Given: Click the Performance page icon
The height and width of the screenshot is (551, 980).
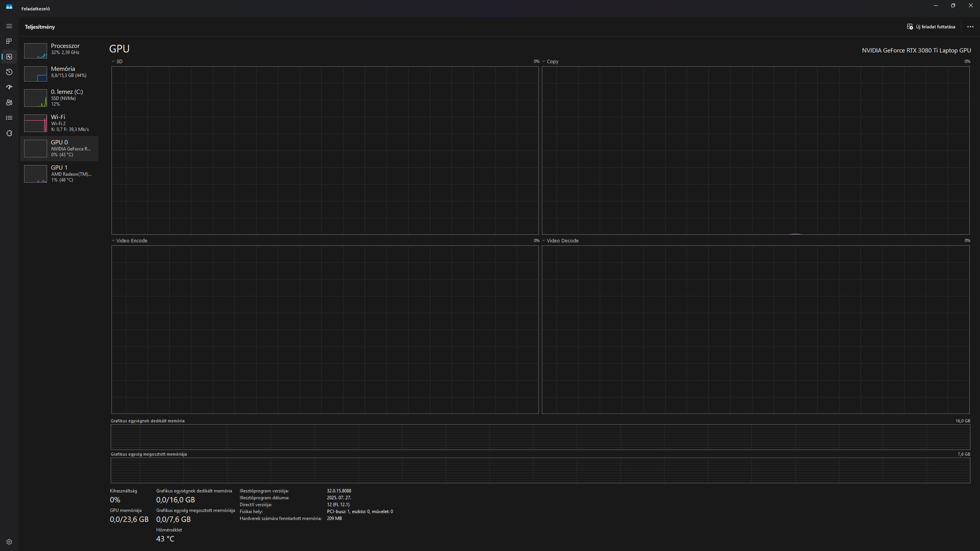Looking at the screenshot, I should (x=9, y=57).
